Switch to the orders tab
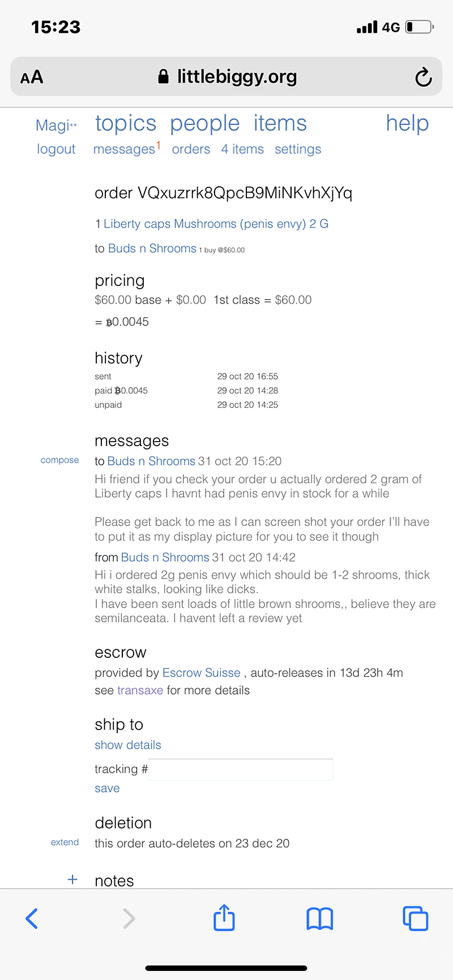The image size is (453, 980). point(191,149)
